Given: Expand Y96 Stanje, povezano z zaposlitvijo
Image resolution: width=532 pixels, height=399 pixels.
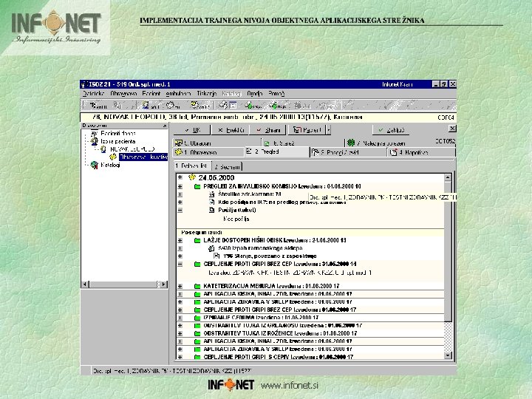Looking at the screenshot, I should click(x=180, y=256).
